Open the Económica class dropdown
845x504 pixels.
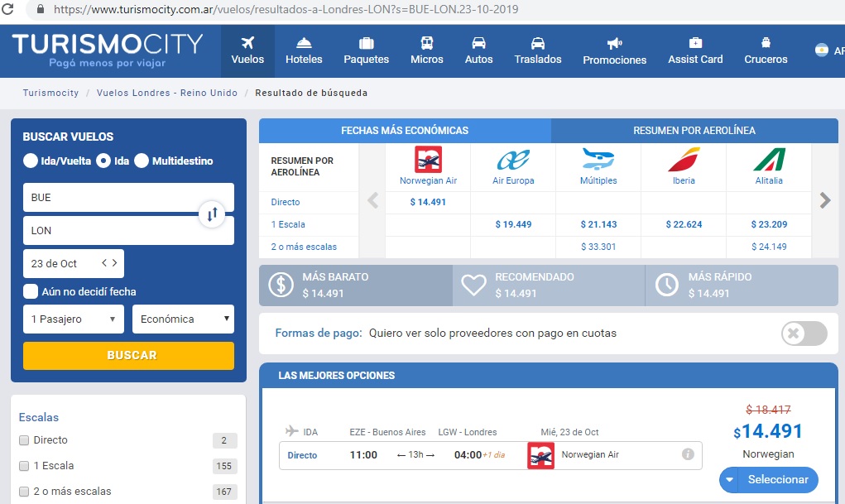pos(183,319)
